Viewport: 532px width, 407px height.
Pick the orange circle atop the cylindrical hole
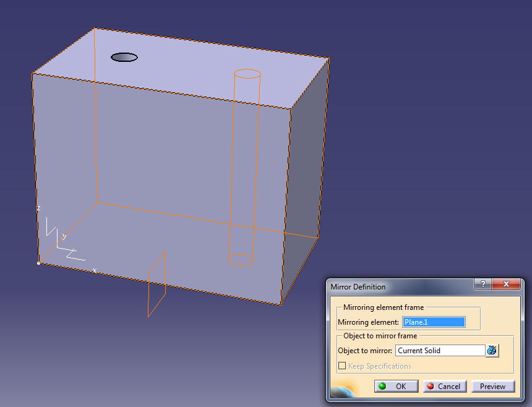coord(247,74)
